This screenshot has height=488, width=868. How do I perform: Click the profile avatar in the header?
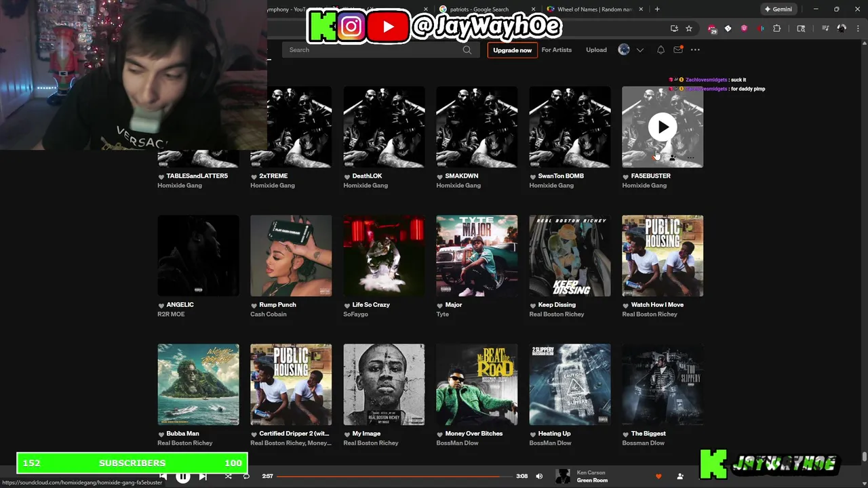624,49
